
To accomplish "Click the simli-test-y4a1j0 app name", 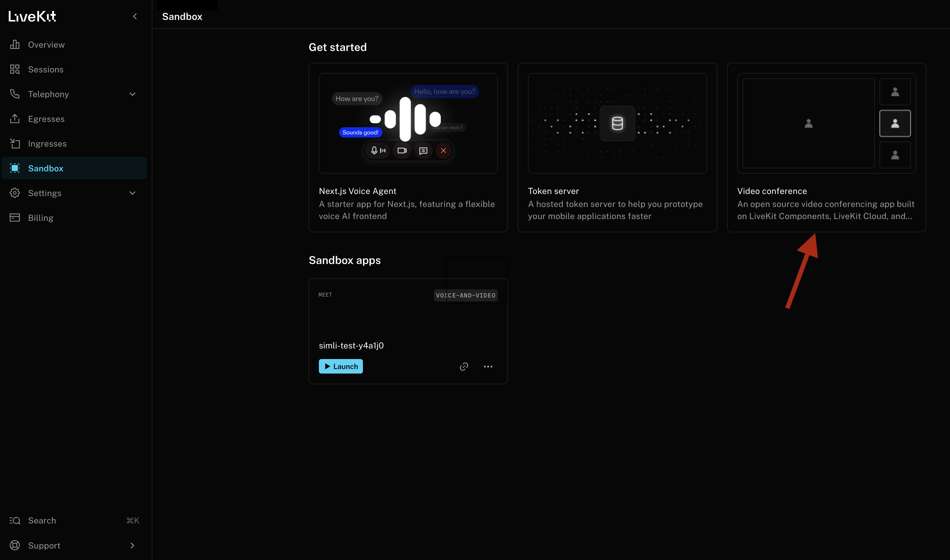I will click(351, 346).
